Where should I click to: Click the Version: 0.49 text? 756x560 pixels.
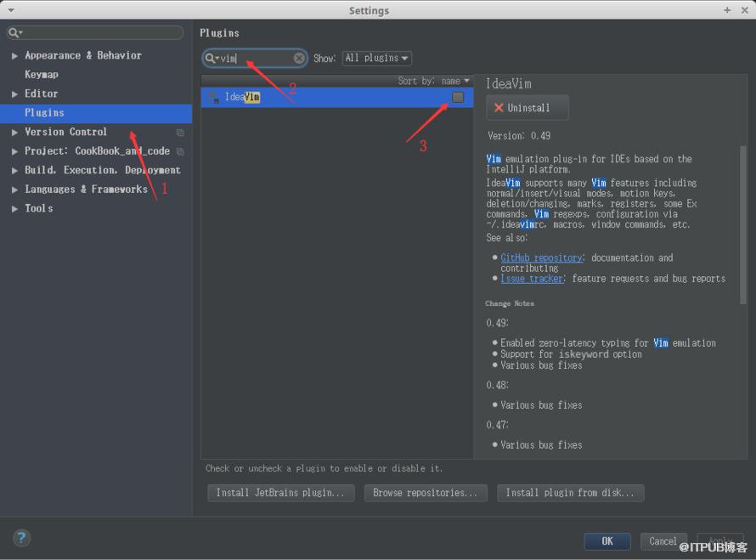(519, 136)
